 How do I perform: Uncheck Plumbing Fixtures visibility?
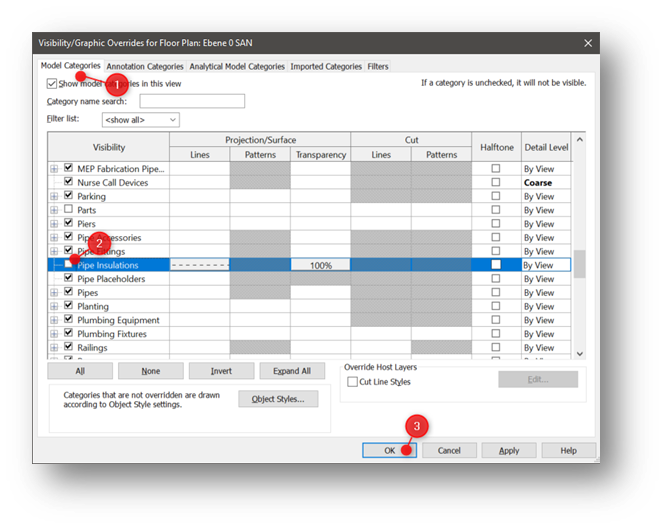(68, 333)
